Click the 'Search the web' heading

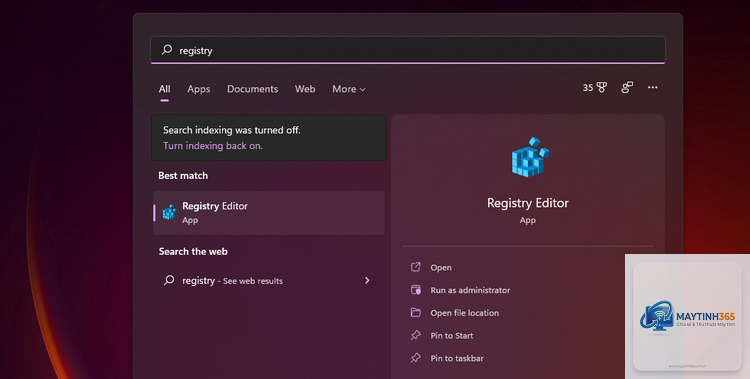pos(193,251)
